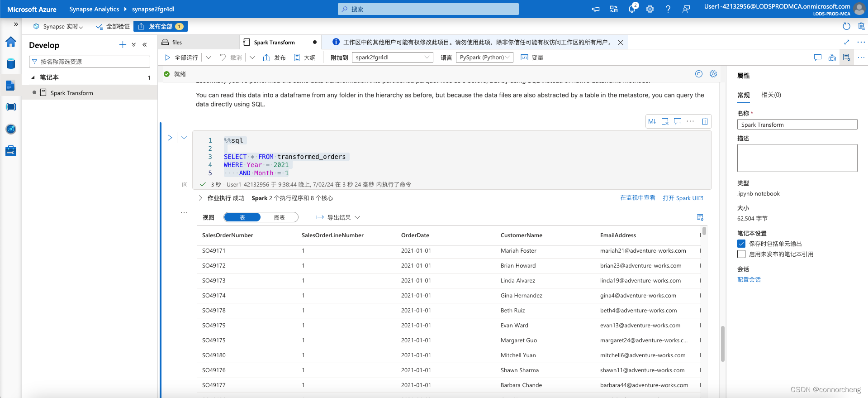Screen dimensions: 868x398
Task: Add new resource with plus icon
Action: pos(123,44)
